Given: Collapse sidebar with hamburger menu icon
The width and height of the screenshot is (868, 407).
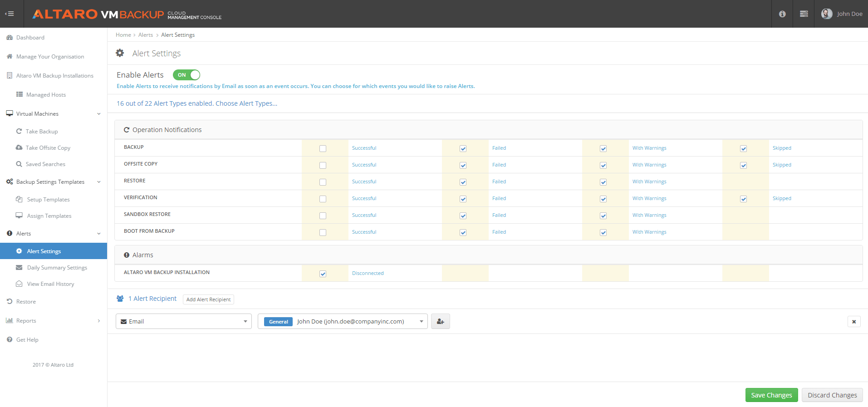Looking at the screenshot, I should (x=10, y=14).
